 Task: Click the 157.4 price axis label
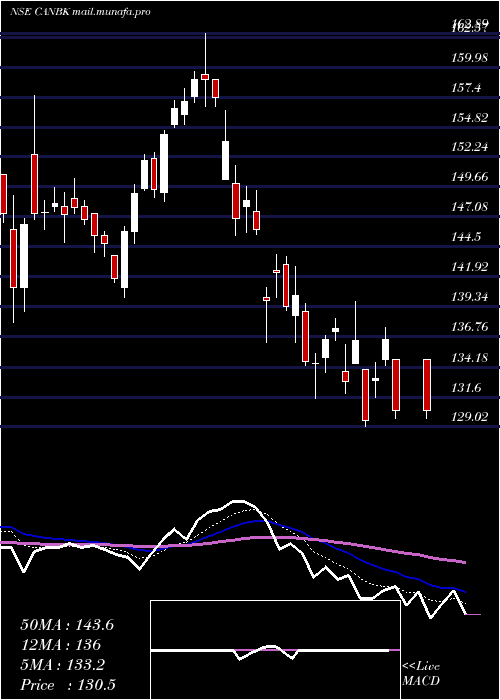[466, 88]
